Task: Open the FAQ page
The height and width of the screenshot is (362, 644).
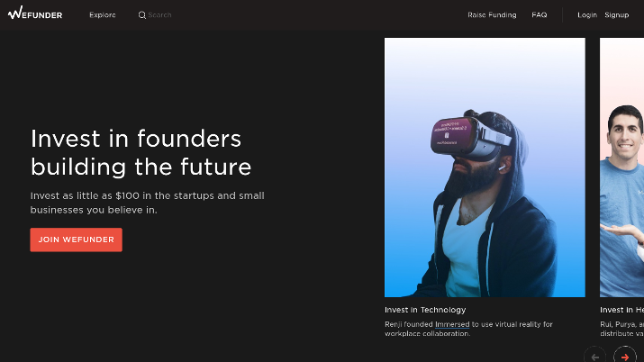Action: (540, 15)
